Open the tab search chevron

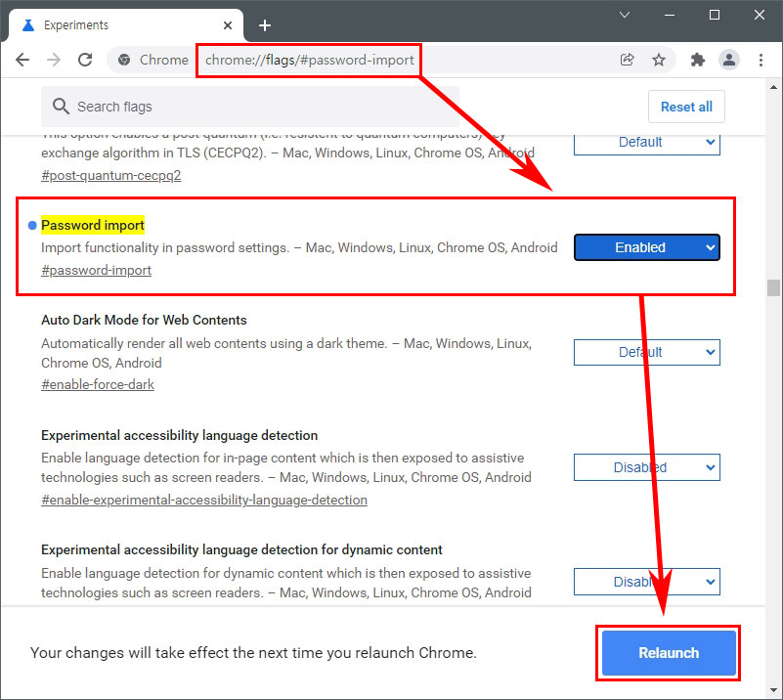pos(625,15)
